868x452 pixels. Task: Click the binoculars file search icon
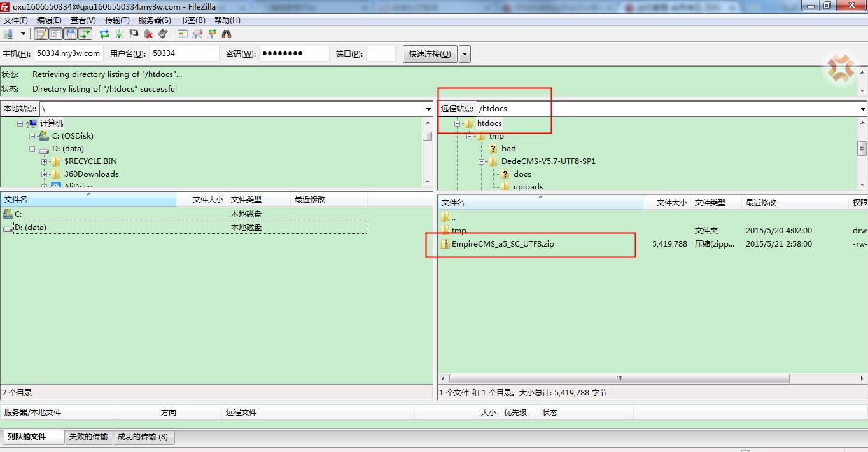click(227, 34)
